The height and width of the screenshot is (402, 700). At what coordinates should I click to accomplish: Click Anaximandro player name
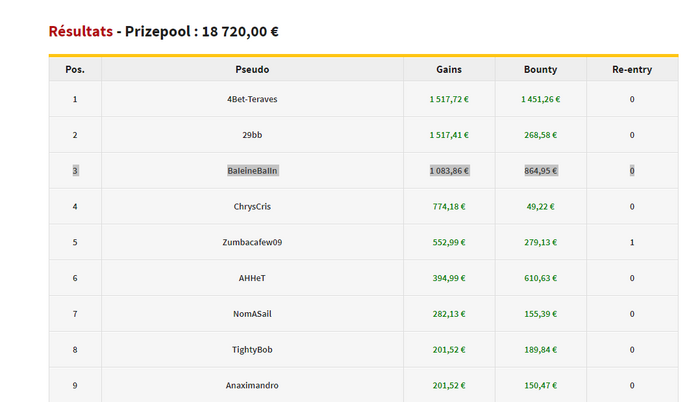[252, 385]
